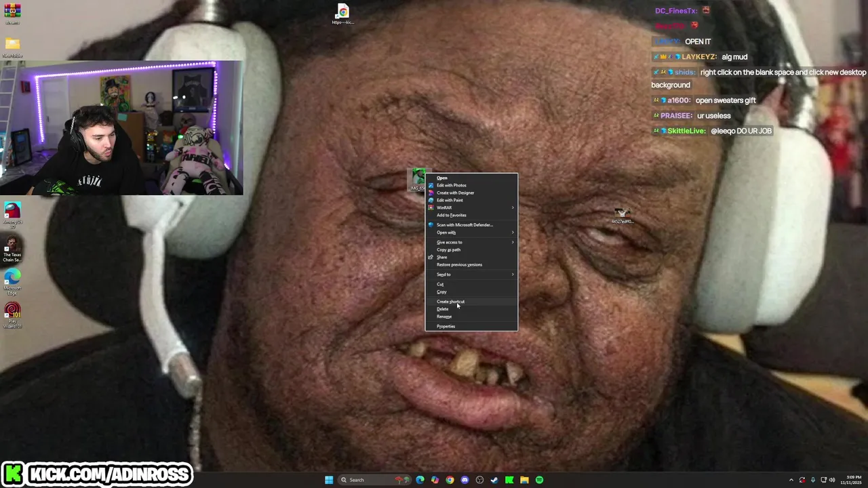
Task: Select the IMG image file desktop icon
Action: [418, 180]
